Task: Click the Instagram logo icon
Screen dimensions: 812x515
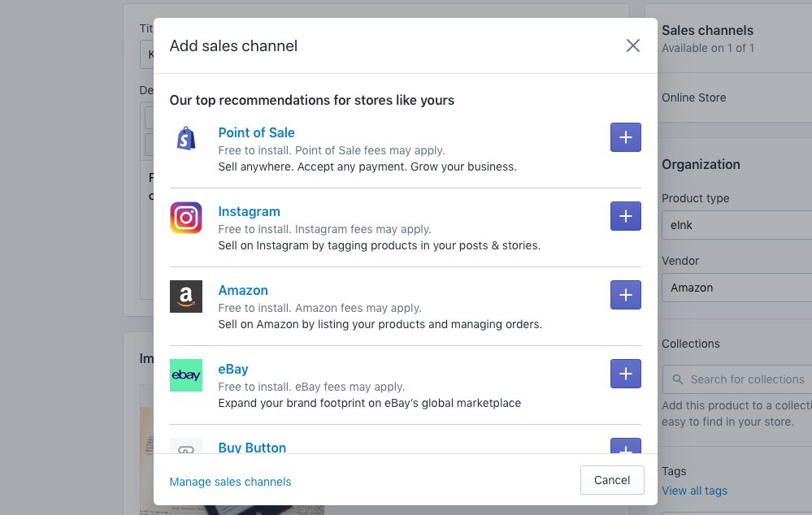Action: 186,218
